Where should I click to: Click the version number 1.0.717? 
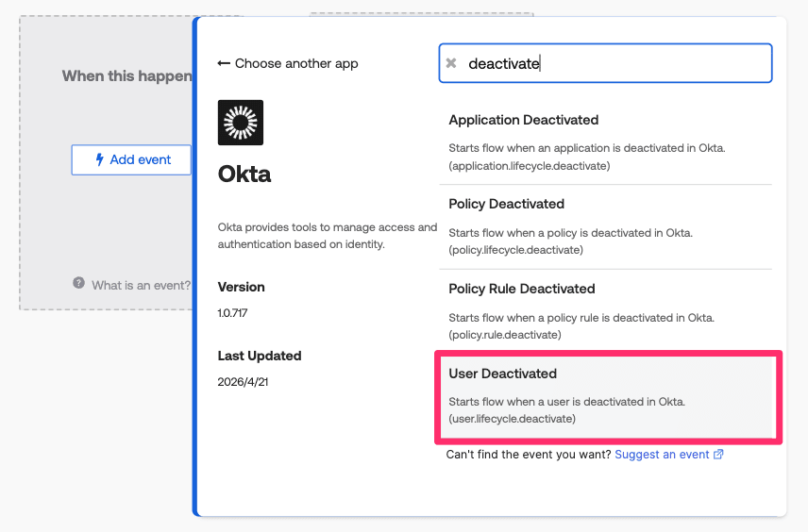coord(233,312)
